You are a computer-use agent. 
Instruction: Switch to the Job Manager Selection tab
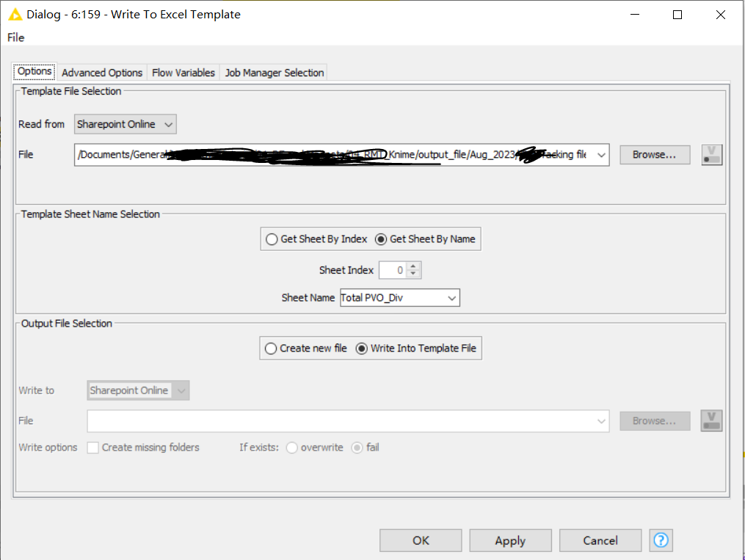275,73
